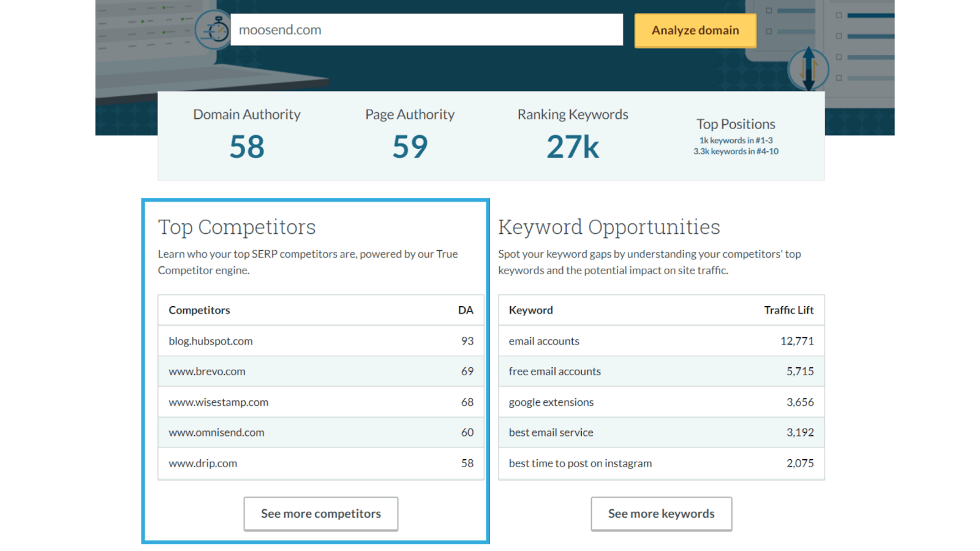This screenshot has width=980, height=551.
Task: Click See more competitors button
Action: [321, 514]
